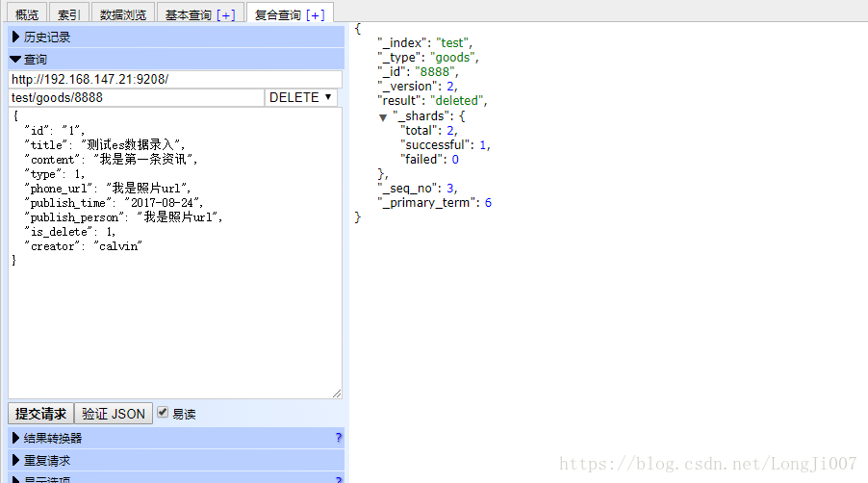Collapse the _shards node in results
Screen dimensions: 868x483
pos(383,117)
